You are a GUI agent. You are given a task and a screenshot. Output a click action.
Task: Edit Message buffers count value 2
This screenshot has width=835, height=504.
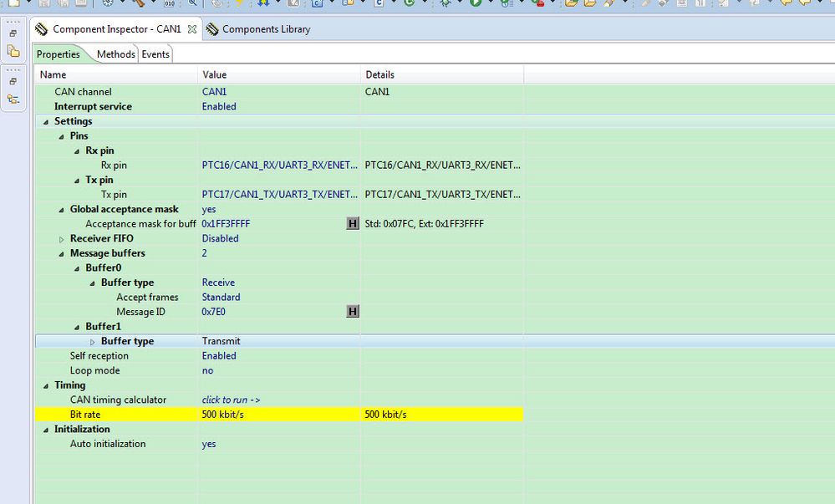coord(204,253)
